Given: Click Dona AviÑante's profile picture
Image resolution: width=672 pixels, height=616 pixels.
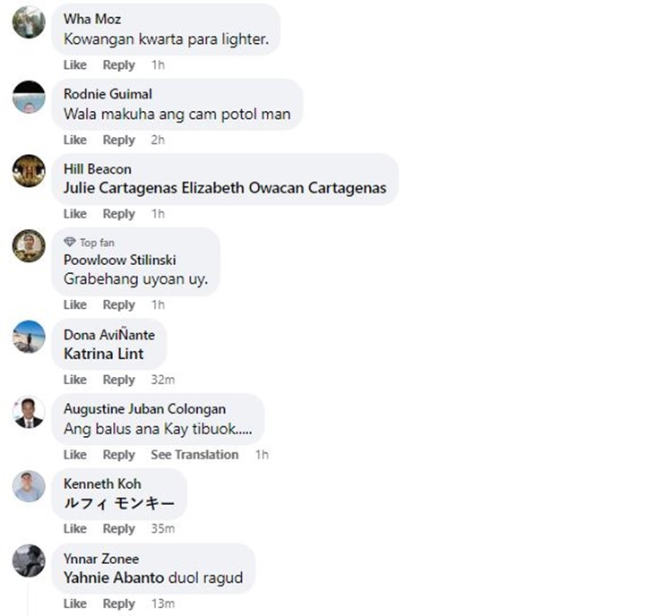Looking at the screenshot, I should tap(29, 337).
